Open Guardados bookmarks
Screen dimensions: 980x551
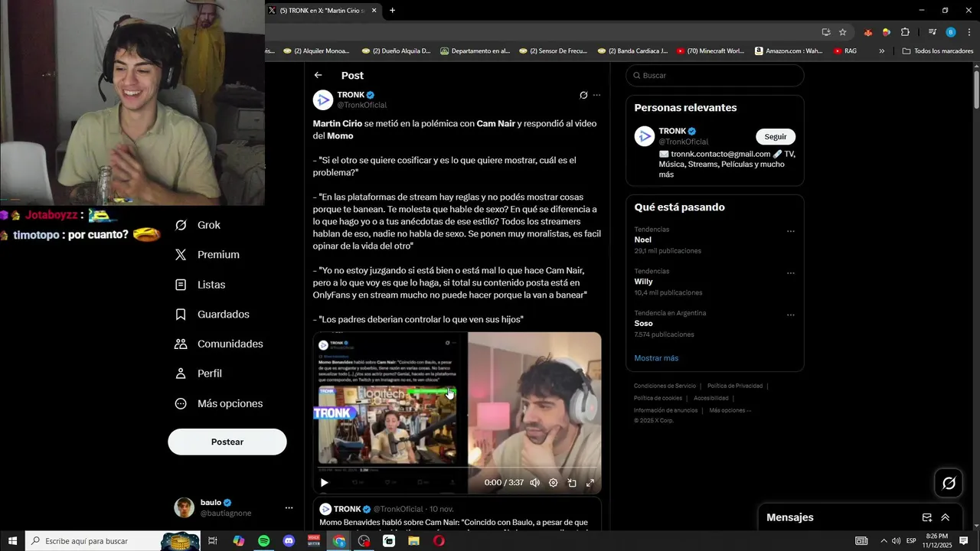(211, 315)
